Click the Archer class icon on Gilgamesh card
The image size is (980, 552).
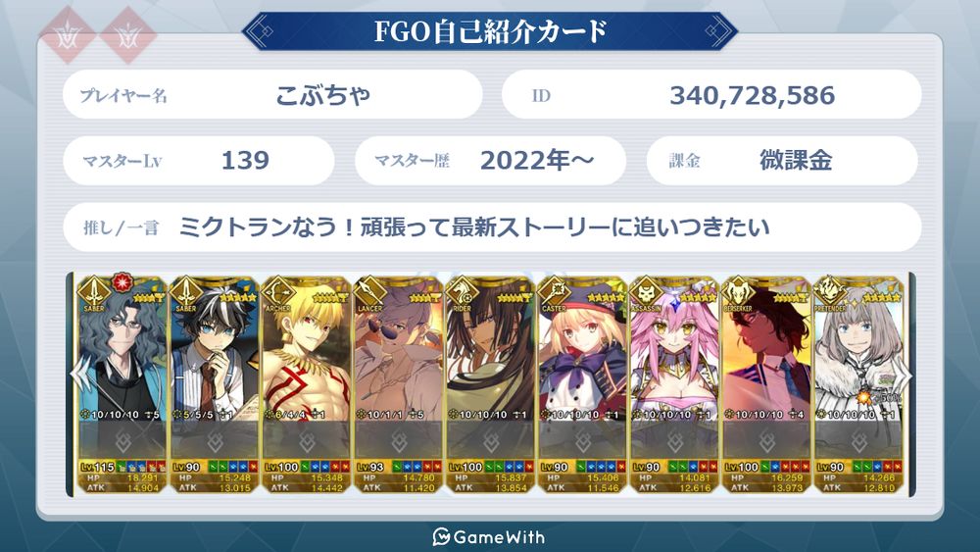coord(278,290)
